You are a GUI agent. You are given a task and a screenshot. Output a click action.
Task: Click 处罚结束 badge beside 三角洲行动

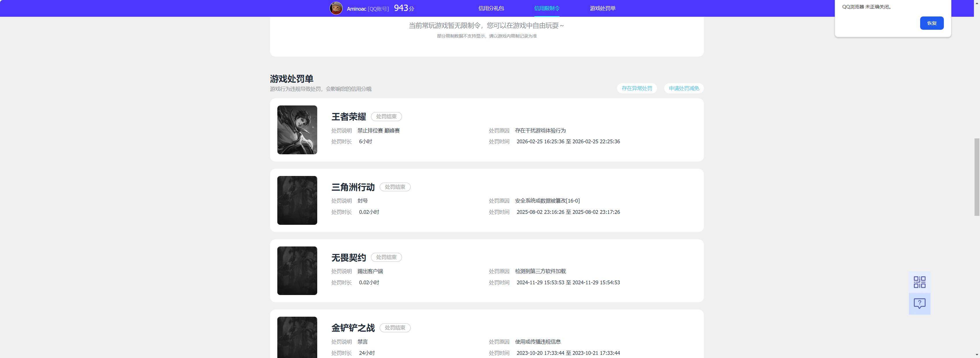pos(395,187)
